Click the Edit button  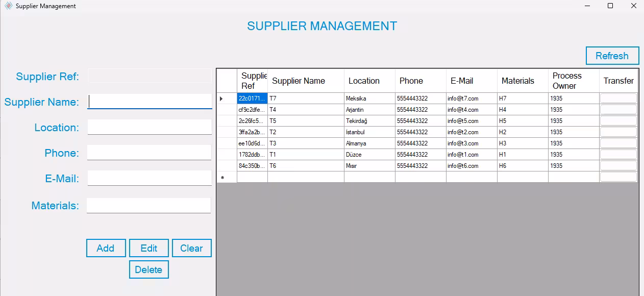[149, 248]
